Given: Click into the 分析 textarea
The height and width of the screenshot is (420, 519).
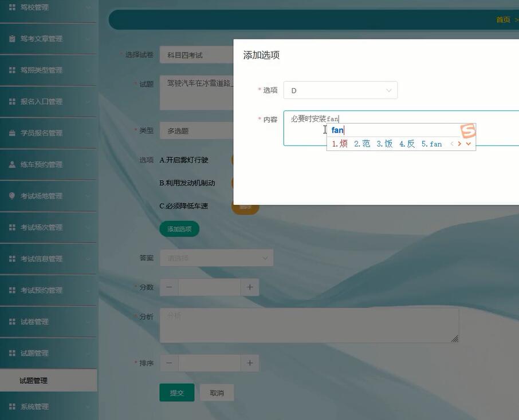Looking at the screenshot, I should pyautogui.click(x=309, y=325).
